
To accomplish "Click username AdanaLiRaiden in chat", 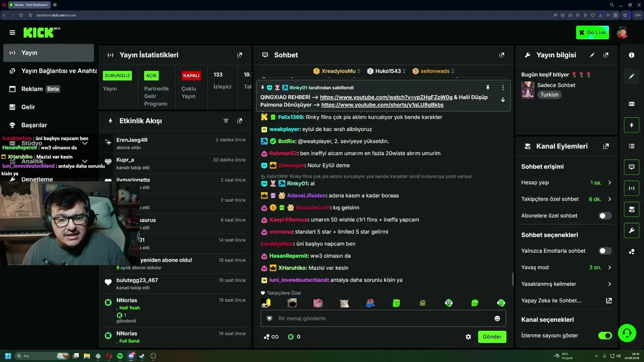I will pos(306,196).
